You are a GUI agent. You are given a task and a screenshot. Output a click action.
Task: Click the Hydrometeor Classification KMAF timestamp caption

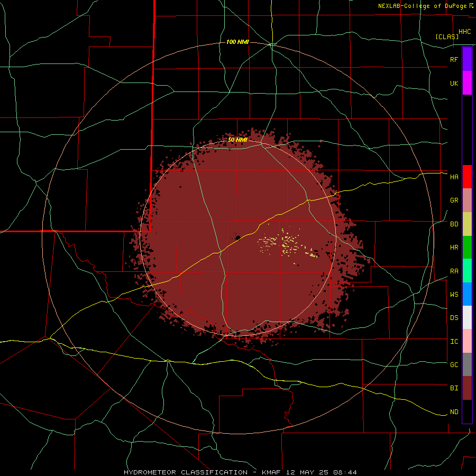(x=240, y=472)
